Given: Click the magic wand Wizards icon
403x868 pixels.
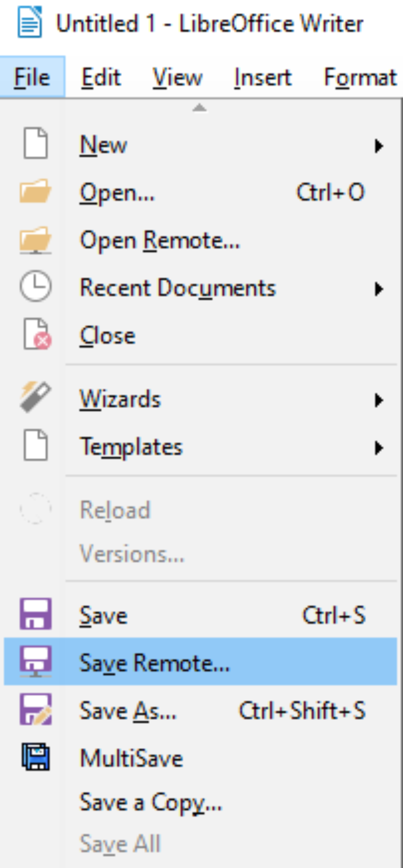Looking at the screenshot, I should (35, 397).
